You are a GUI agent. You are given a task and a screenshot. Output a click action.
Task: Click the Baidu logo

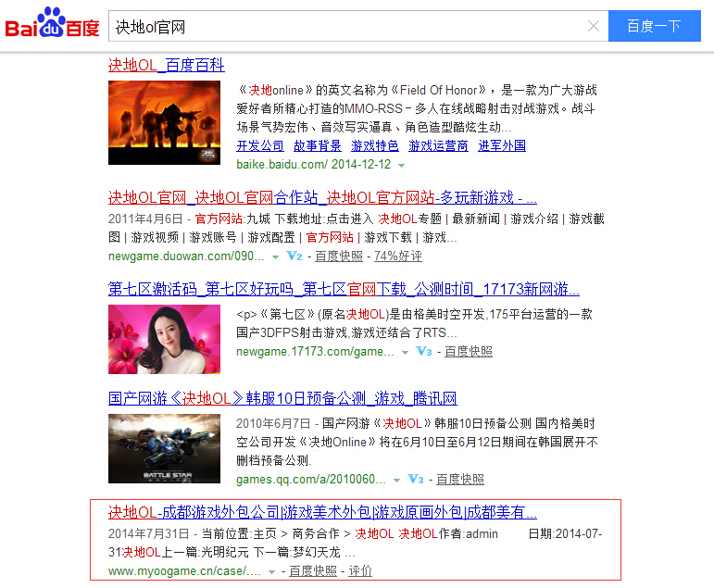pos(53,26)
